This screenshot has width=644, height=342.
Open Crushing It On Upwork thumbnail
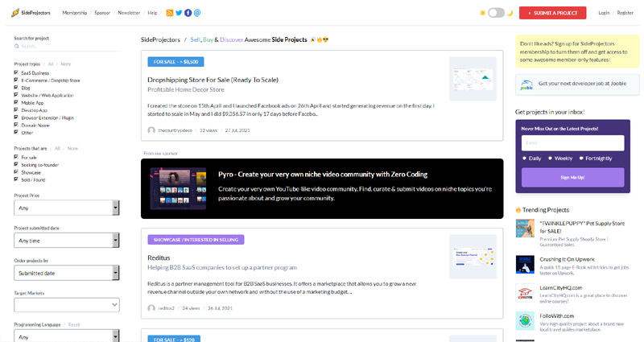(x=525, y=265)
